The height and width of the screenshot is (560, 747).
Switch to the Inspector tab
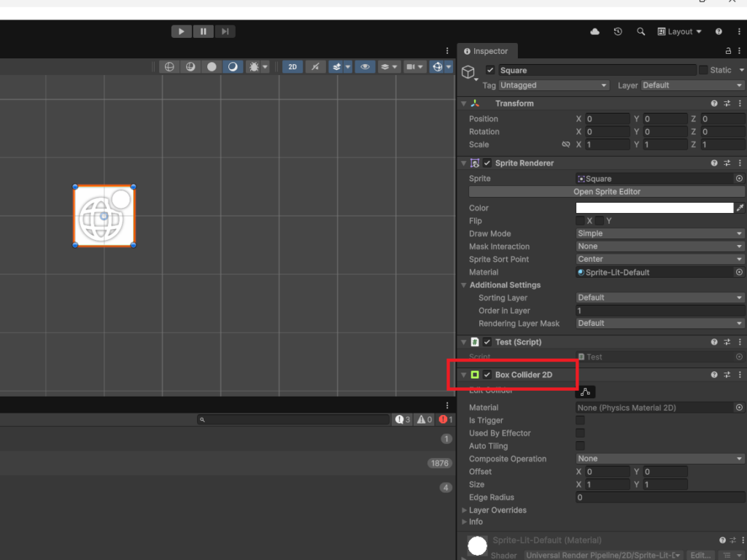[485, 51]
